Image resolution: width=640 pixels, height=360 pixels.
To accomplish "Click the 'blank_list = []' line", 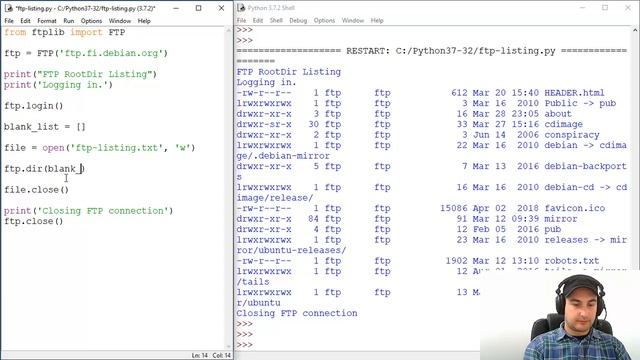I will point(45,127).
